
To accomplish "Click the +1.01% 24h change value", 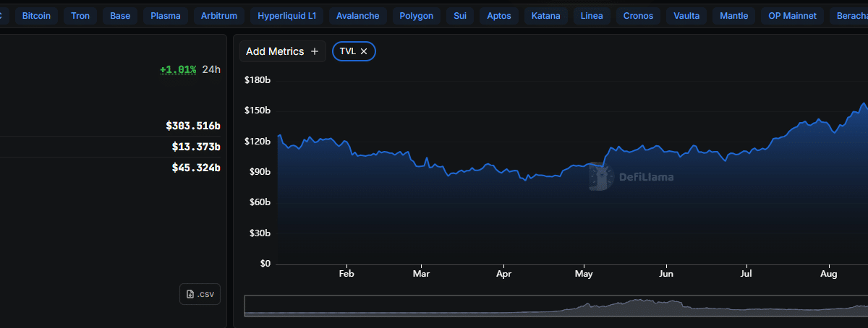I will 178,70.
